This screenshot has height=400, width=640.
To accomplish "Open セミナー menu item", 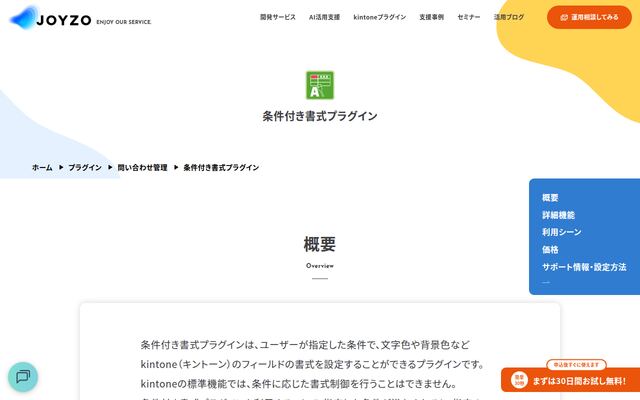I will [x=469, y=17].
